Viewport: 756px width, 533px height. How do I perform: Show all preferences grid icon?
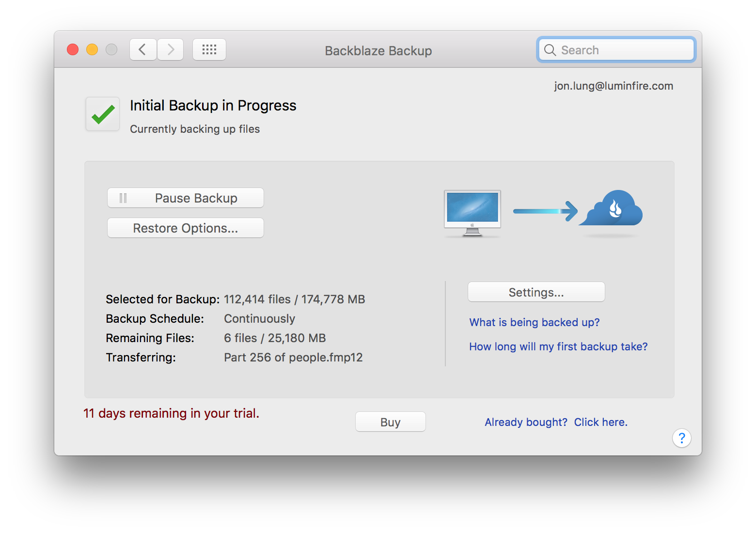click(209, 49)
